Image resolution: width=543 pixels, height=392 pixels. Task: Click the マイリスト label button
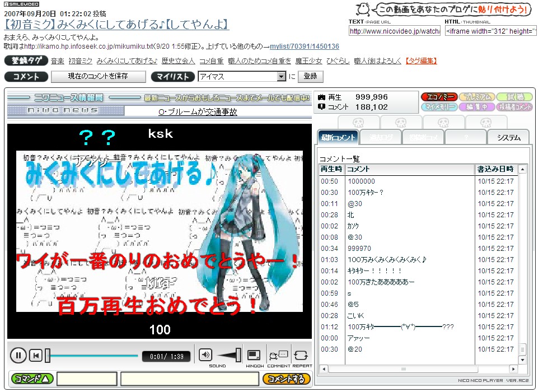coord(173,77)
